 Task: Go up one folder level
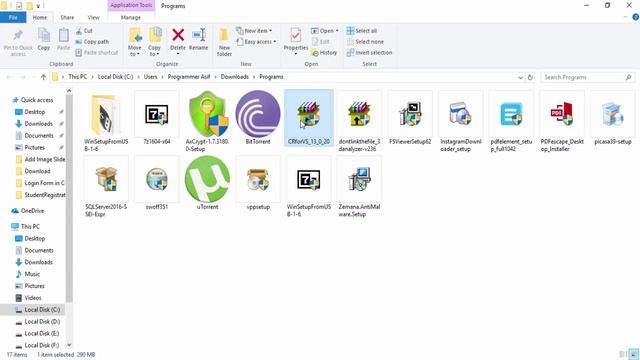pos(43,77)
